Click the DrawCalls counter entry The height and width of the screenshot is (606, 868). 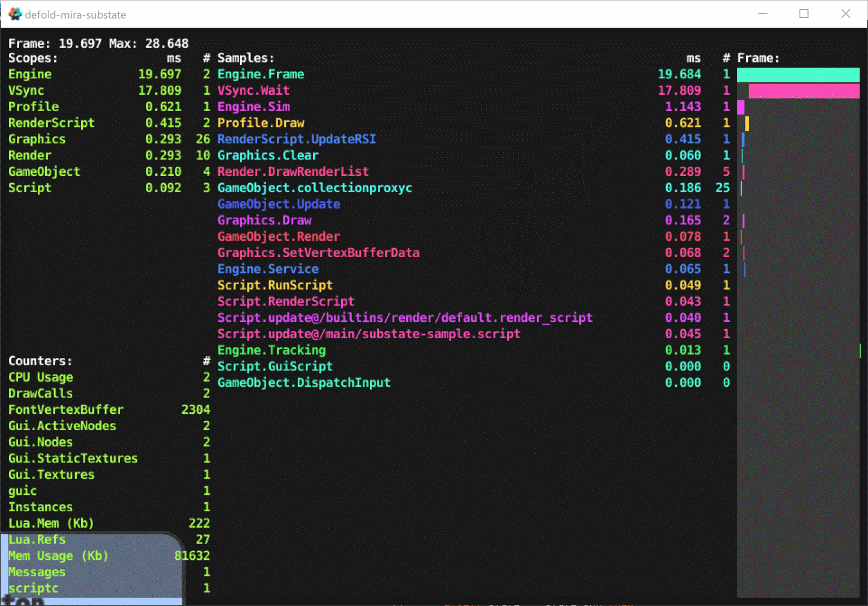[40, 393]
